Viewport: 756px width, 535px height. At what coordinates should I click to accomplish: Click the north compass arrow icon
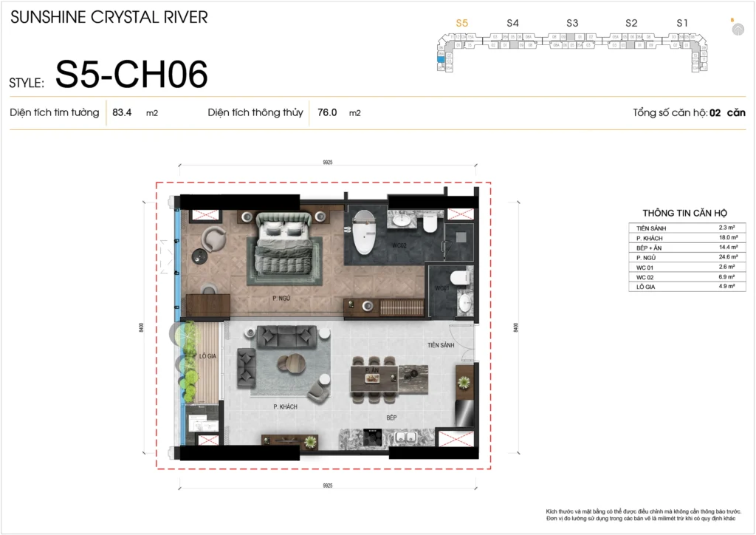tap(738, 29)
